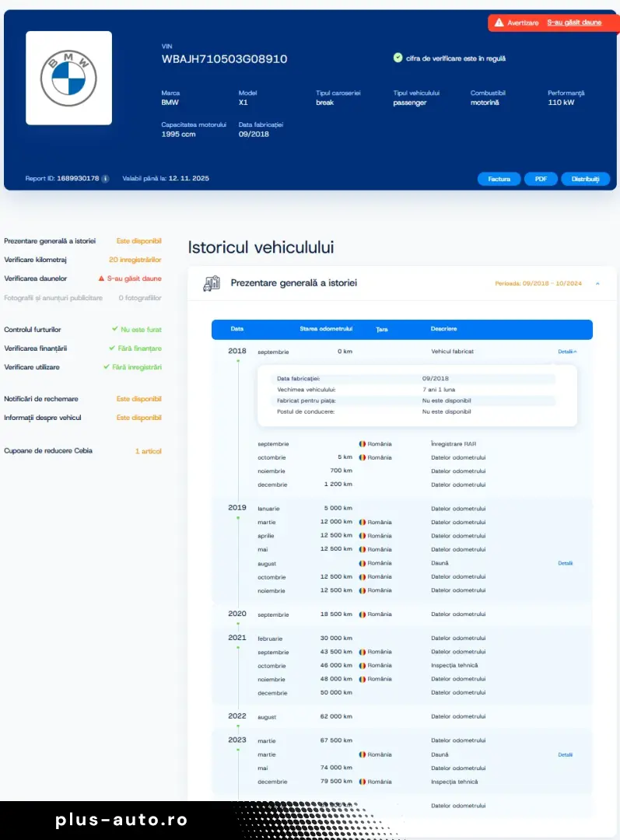Viewport: 620px width, 840px height.
Task: Click the green check digit verification icon
Action: (398, 58)
